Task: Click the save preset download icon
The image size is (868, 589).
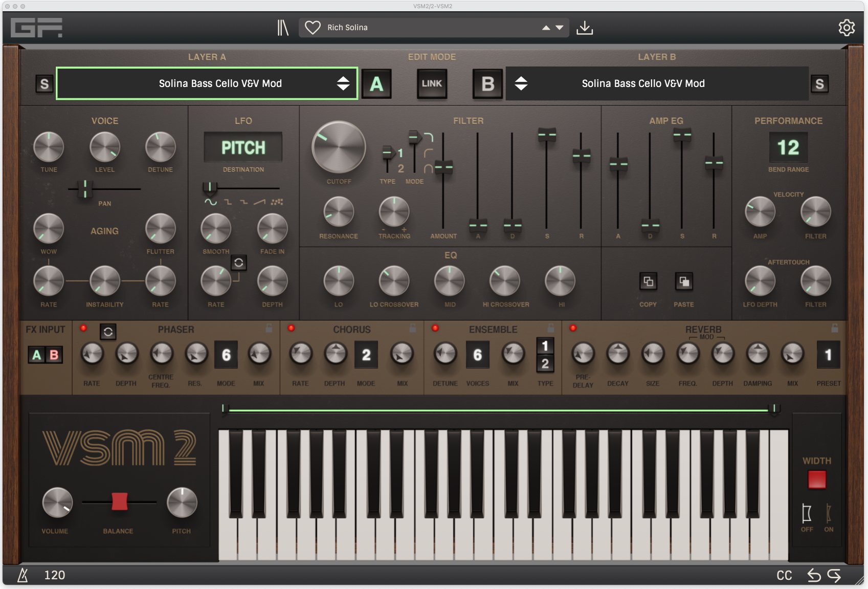Action: [x=585, y=28]
